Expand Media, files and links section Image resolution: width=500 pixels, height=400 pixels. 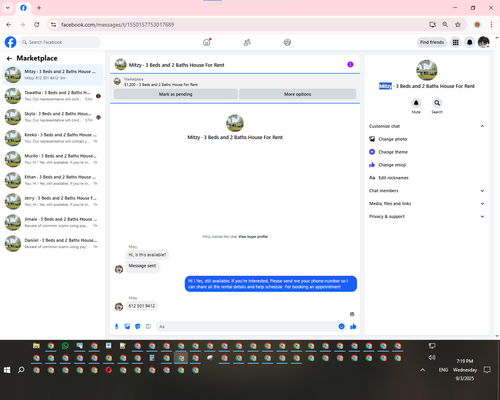click(x=426, y=204)
